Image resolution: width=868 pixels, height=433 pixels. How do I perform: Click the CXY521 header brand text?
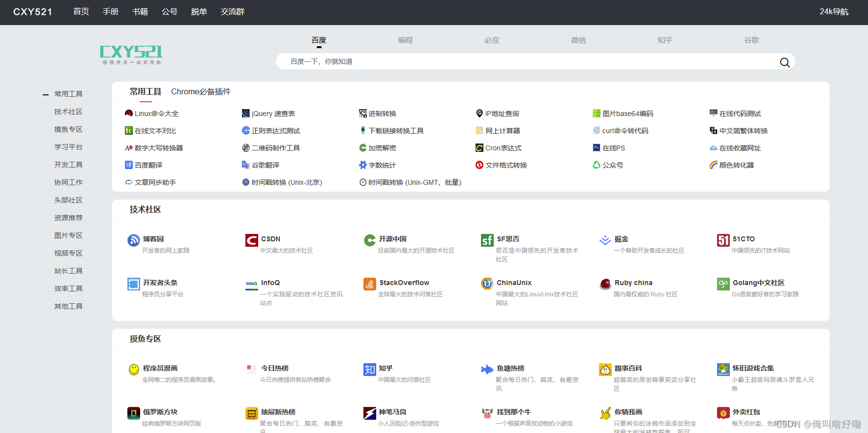[x=32, y=12]
